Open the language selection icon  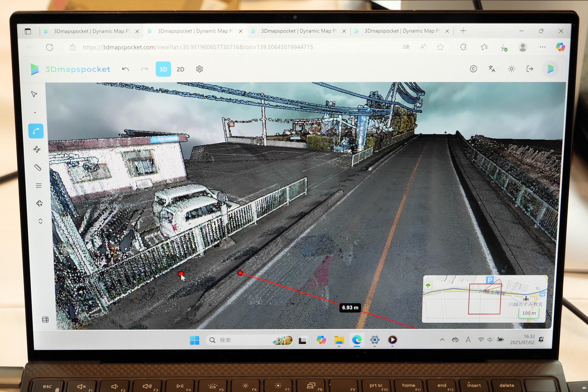pos(492,69)
